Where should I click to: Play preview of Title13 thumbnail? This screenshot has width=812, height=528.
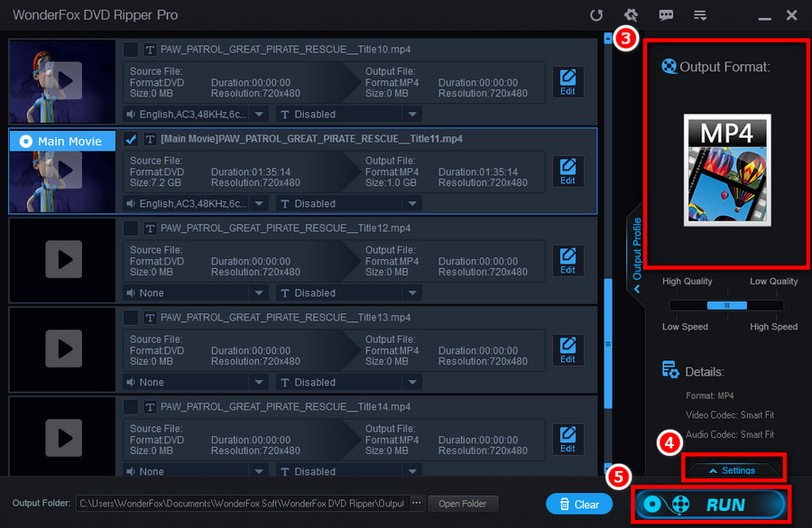[x=64, y=348]
